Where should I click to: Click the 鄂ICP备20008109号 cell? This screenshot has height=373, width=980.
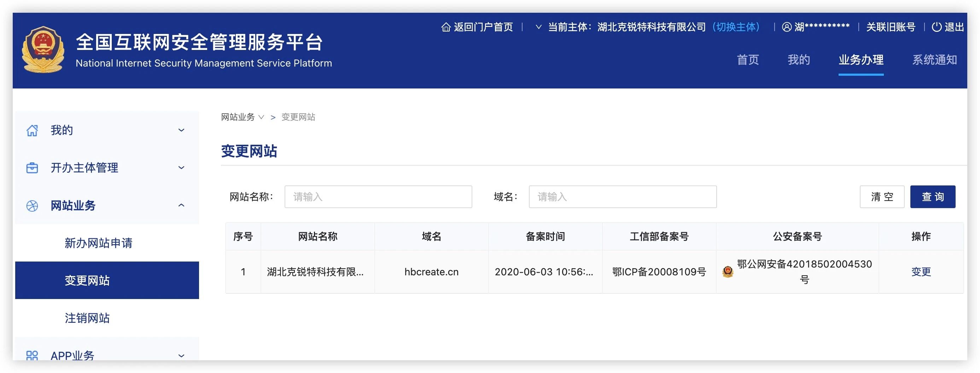pos(659,272)
